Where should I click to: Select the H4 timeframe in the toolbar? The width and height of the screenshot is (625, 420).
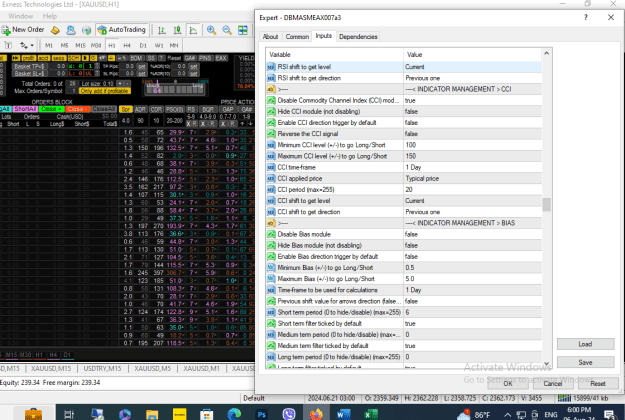[127, 45]
